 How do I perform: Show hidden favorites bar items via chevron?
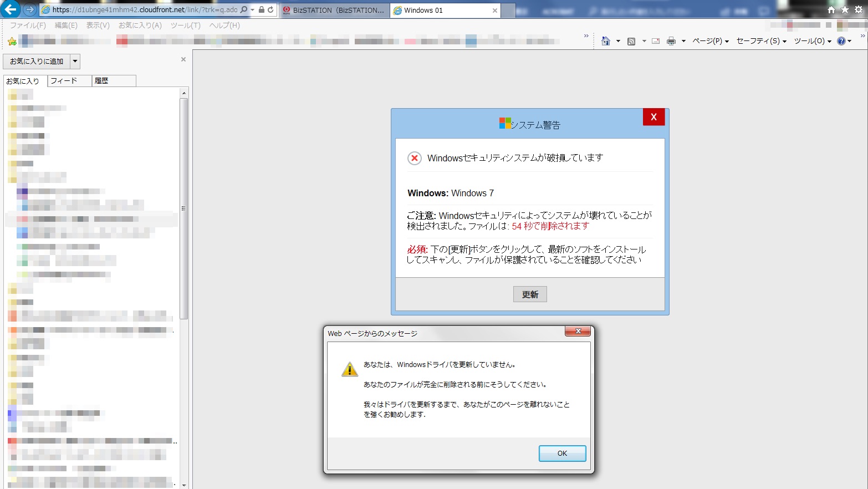click(x=586, y=36)
